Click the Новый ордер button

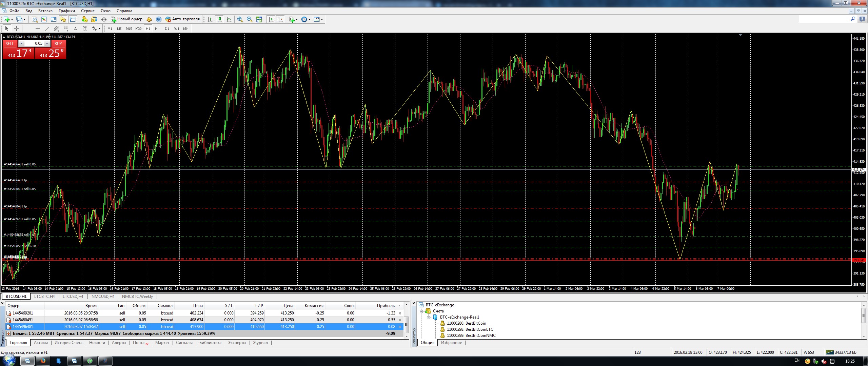click(127, 19)
